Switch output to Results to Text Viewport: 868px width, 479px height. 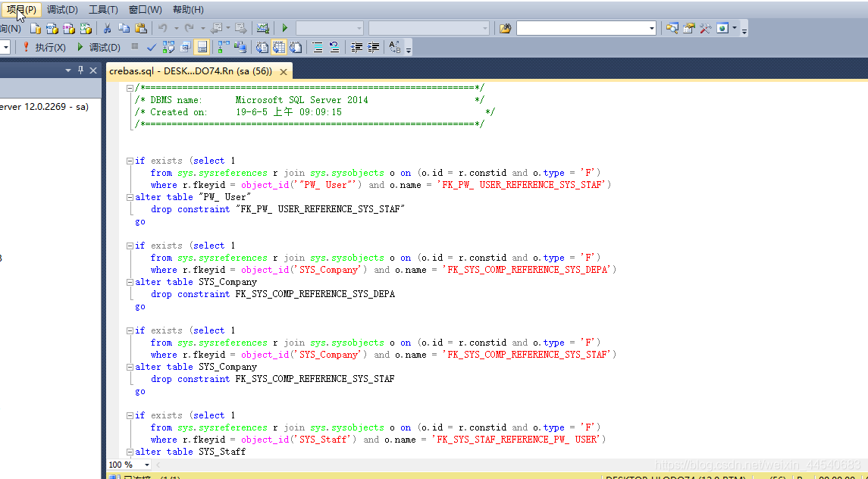pos(262,47)
